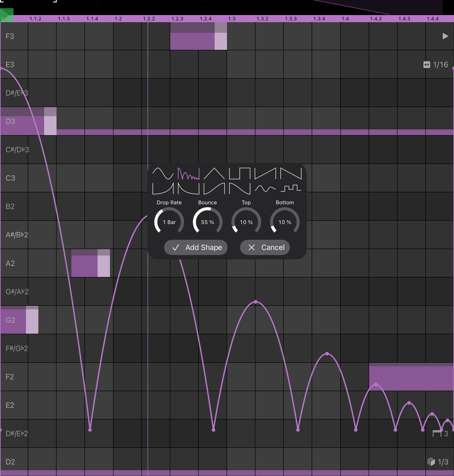This screenshot has width=454, height=476.
Task: Select the smooth random wave shape
Action: point(265,188)
